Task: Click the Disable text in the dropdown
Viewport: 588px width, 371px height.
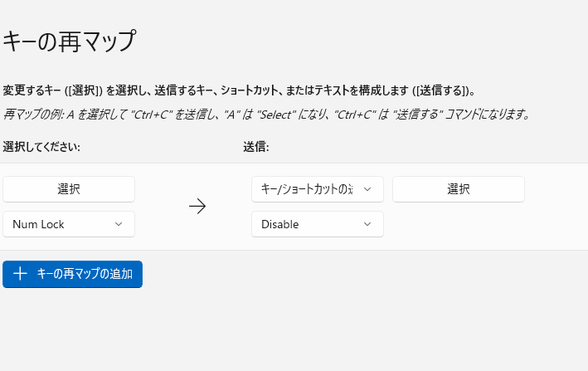Action: [x=280, y=224]
